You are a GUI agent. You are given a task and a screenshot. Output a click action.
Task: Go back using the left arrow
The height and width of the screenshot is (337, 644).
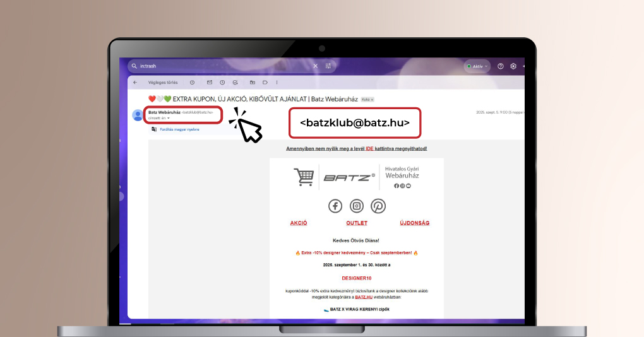(135, 83)
